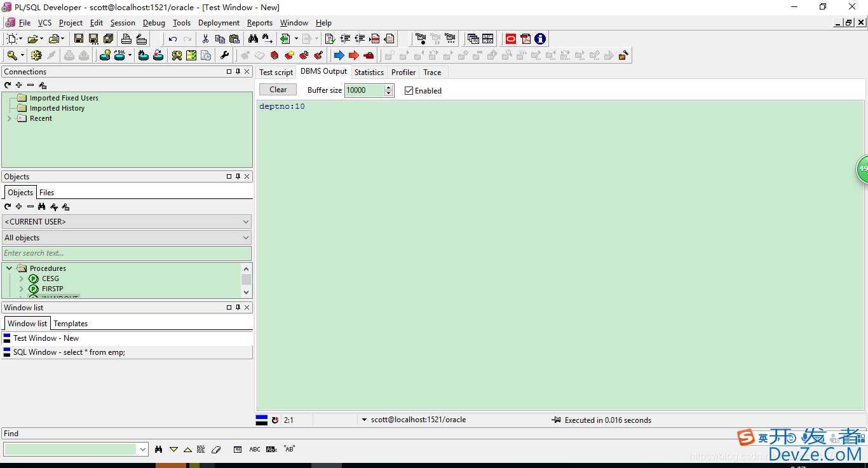The image size is (868, 468).
Task: Click the binoculars find icon in Objects panel
Action: (42, 207)
